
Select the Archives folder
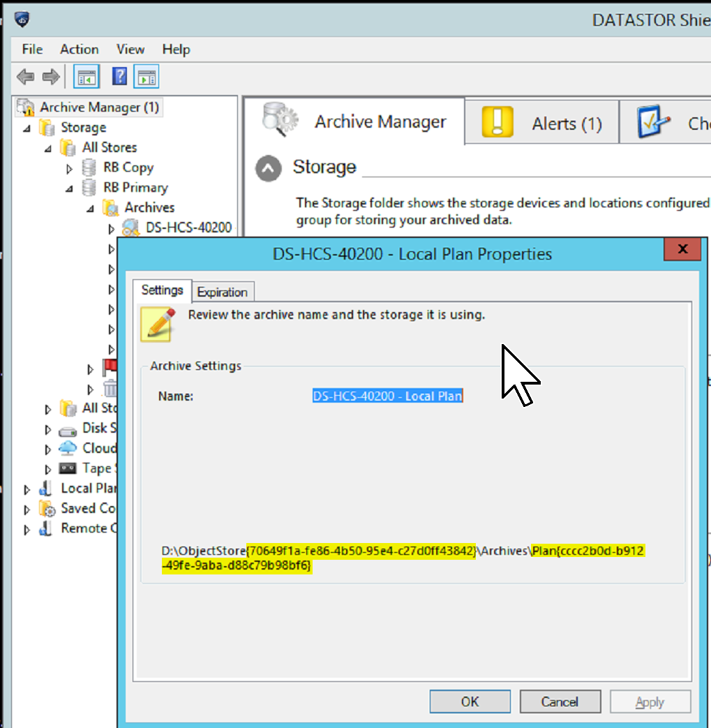tap(149, 207)
